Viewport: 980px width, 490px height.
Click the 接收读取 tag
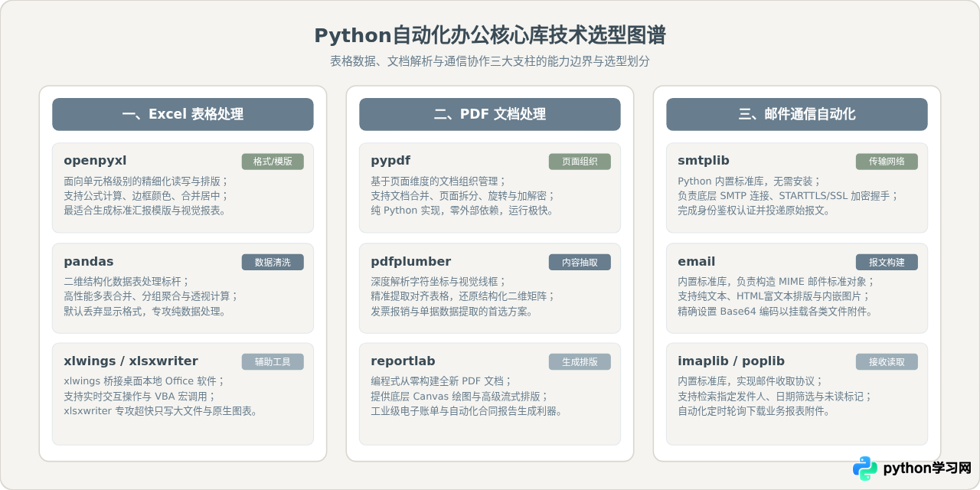coord(887,361)
